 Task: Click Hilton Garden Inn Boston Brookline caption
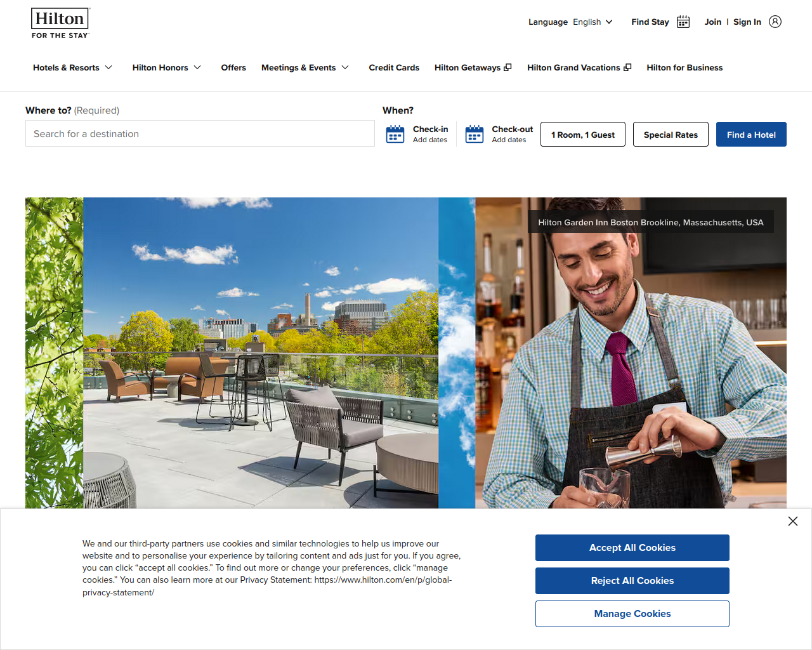(x=651, y=222)
